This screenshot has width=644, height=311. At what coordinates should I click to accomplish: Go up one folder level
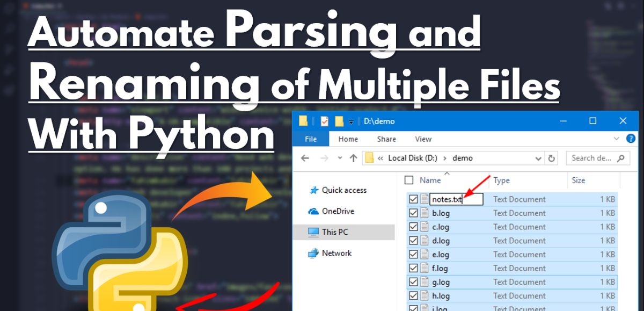pos(353,158)
